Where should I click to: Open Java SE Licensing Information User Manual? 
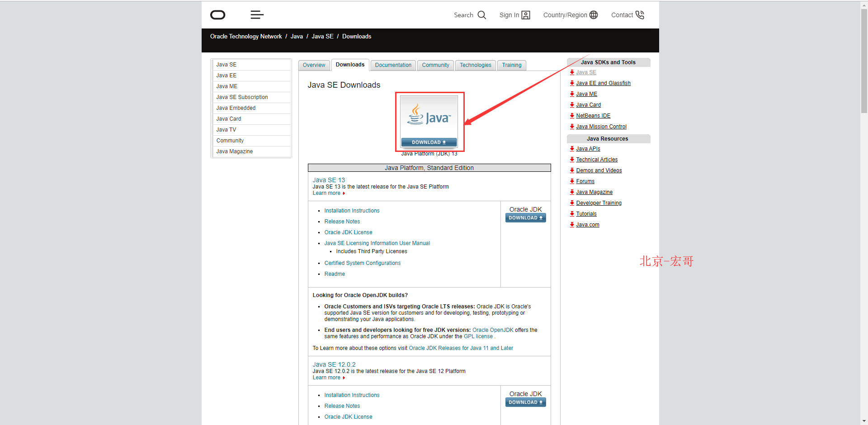tap(377, 243)
